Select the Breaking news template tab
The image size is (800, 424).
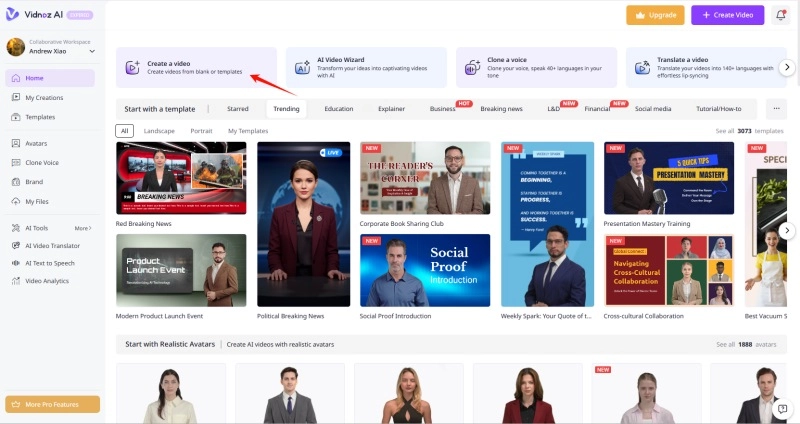coord(501,108)
